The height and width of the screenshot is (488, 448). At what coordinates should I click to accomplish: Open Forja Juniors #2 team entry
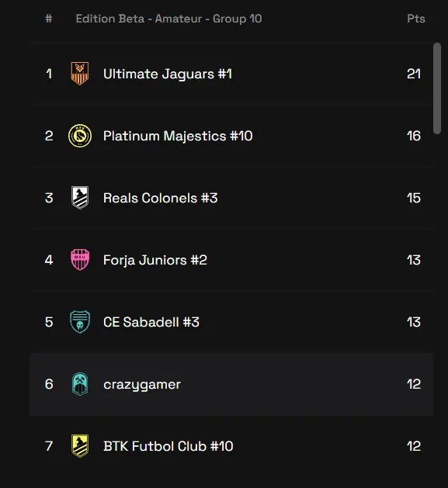(x=155, y=260)
